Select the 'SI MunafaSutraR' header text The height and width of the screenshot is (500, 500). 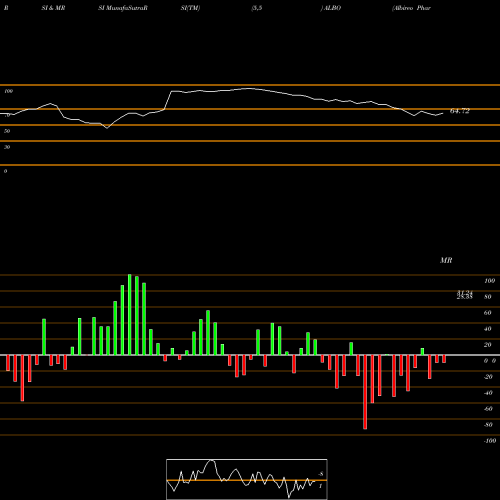point(123,8)
